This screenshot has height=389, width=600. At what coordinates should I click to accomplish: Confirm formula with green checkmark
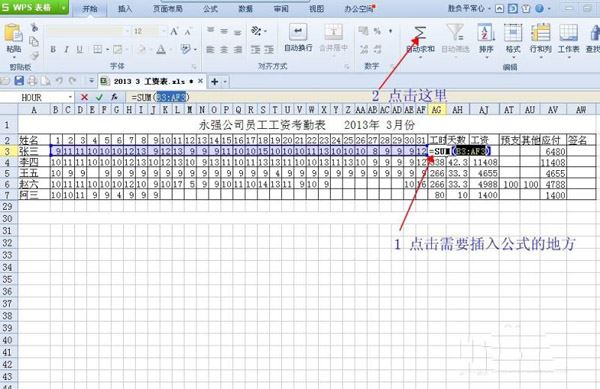[x=99, y=97]
